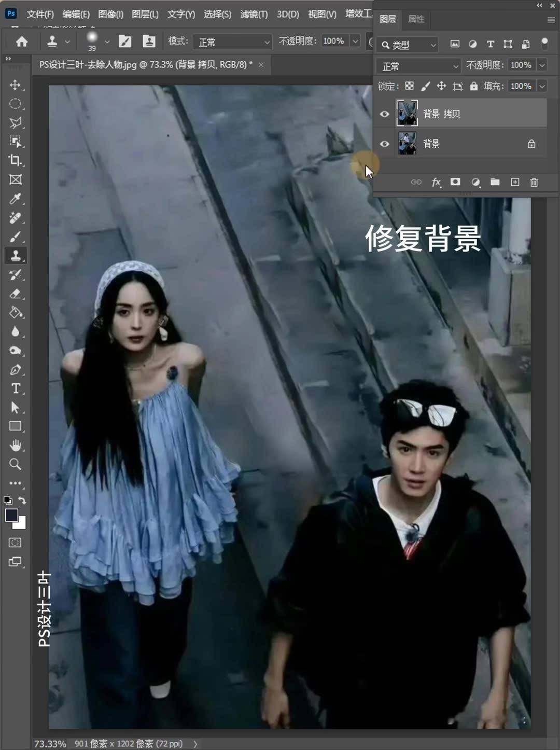Hide the 背景 拷贝 layer
The height and width of the screenshot is (750, 560).
point(384,114)
